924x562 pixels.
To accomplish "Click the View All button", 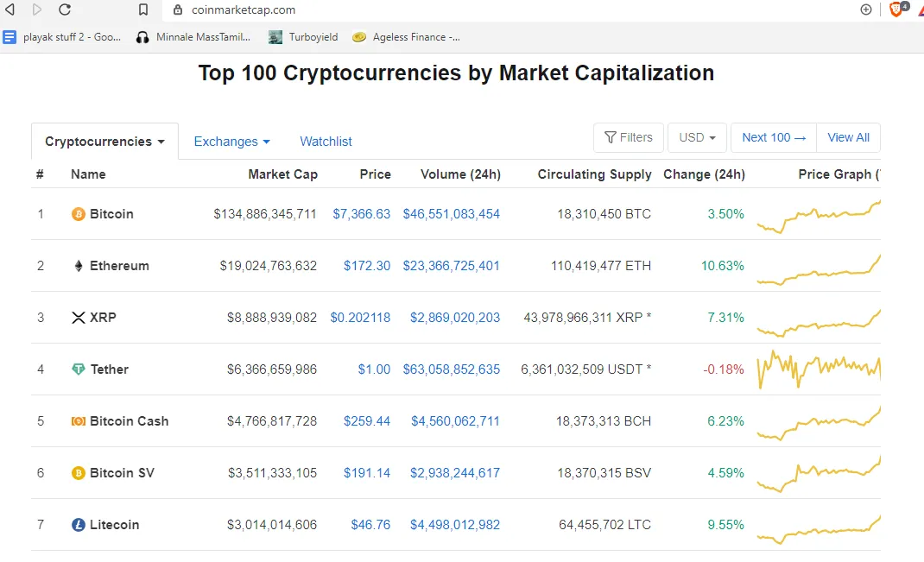I will pos(849,137).
